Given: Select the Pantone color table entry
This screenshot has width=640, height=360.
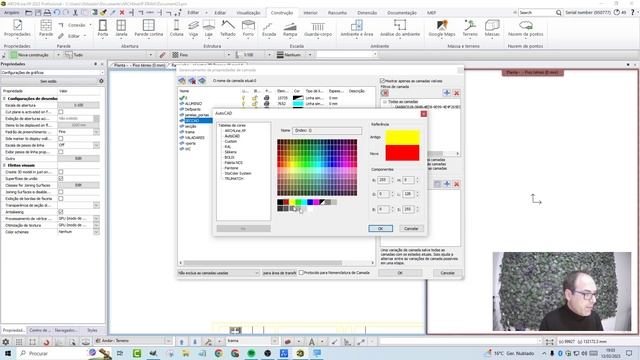Looking at the screenshot, I should pyautogui.click(x=231, y=168).
